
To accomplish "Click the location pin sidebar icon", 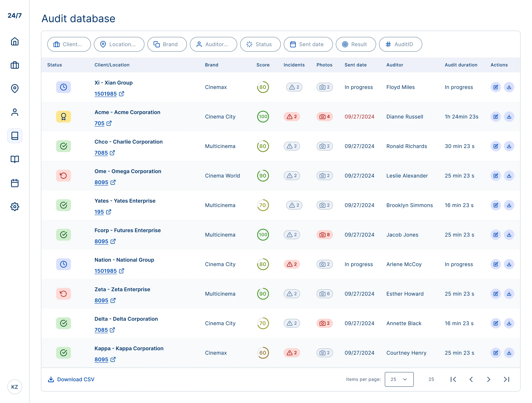I will (x=15, y=89).
